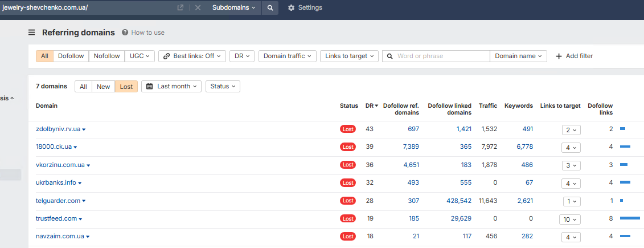
Task: Open the zdolbyniv.rv.ua domain link
Action: pyautogui.click(x=58, y=129)
